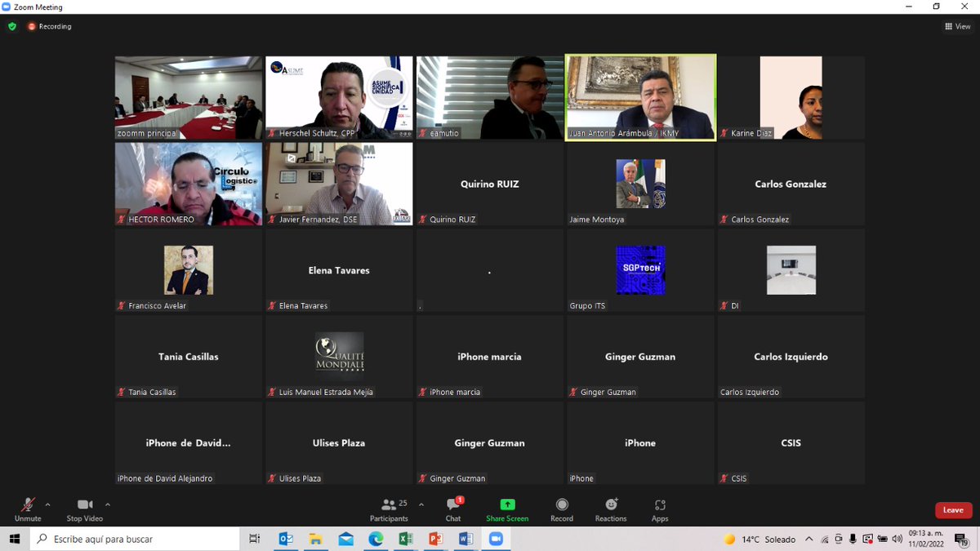Viewport: 980px width, 551px height.
Task: Open the Mail app on taskbar
Action: coord(345,539)
